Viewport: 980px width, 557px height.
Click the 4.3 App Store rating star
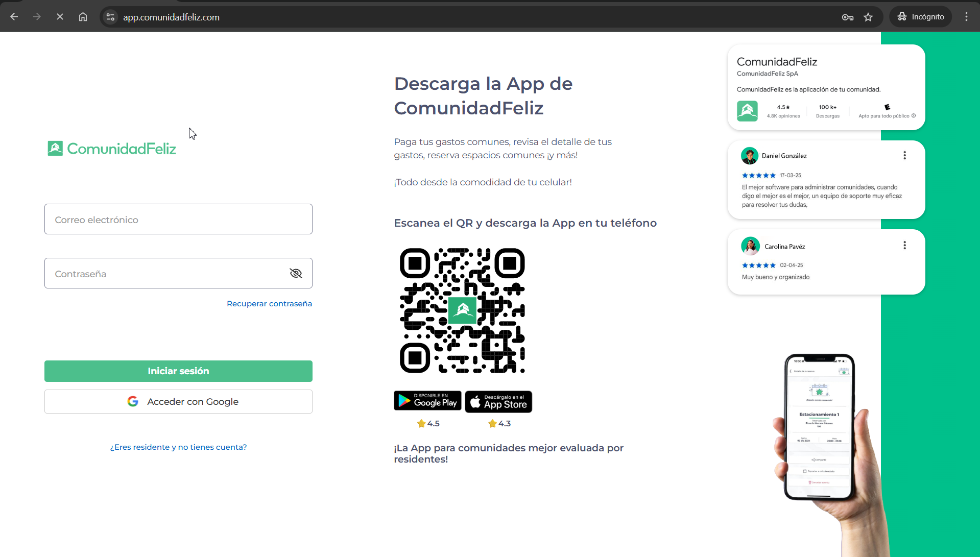pyautogui.click(x=492, y=423)
